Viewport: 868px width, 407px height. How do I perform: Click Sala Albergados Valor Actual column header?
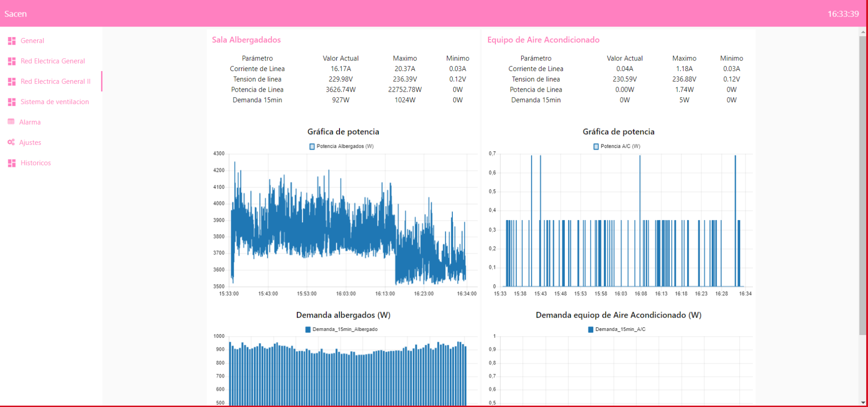[340, 59]
